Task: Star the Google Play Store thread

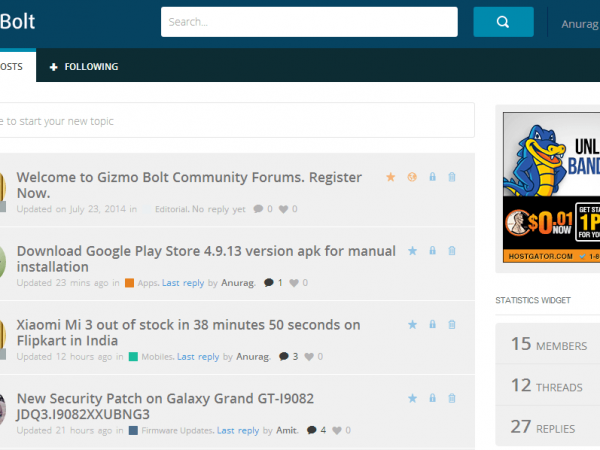Action: coord(412,251)
